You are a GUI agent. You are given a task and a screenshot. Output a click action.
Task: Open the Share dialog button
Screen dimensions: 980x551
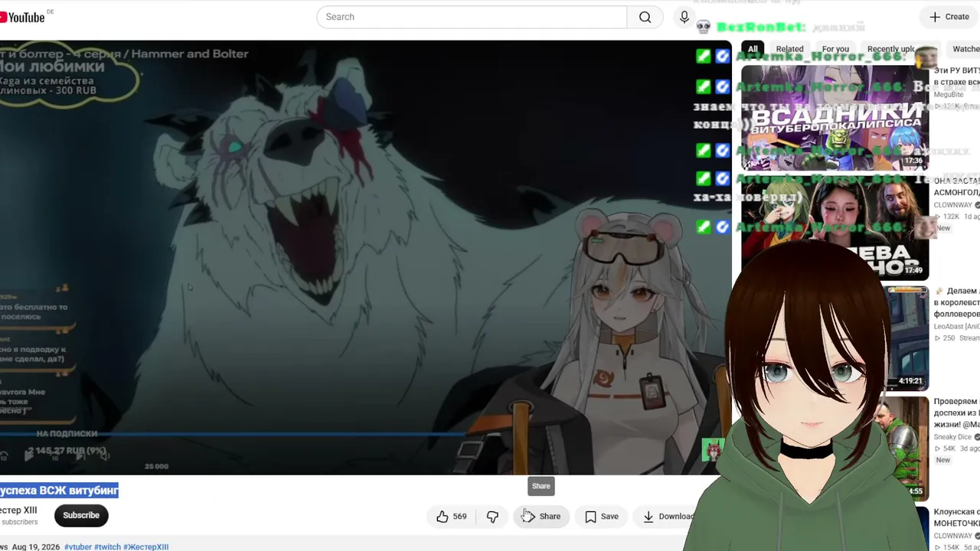pyautogui.click(x=541, y=517)
